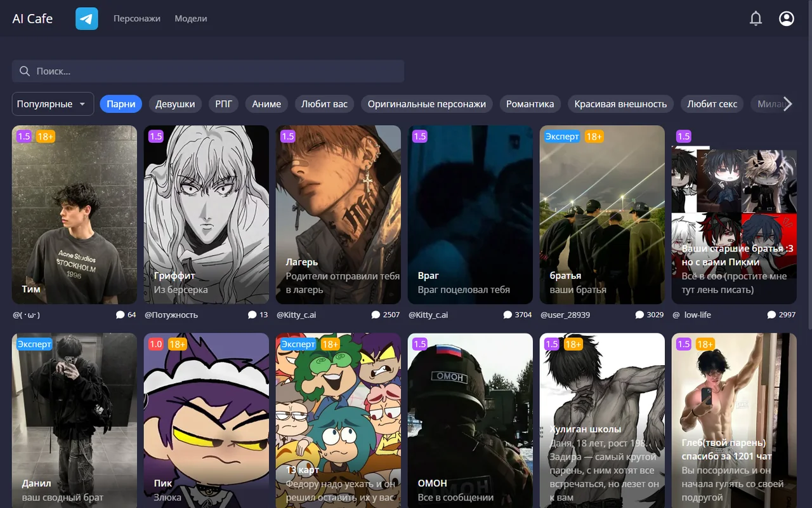Go to the Модели page

pos(191,18)
